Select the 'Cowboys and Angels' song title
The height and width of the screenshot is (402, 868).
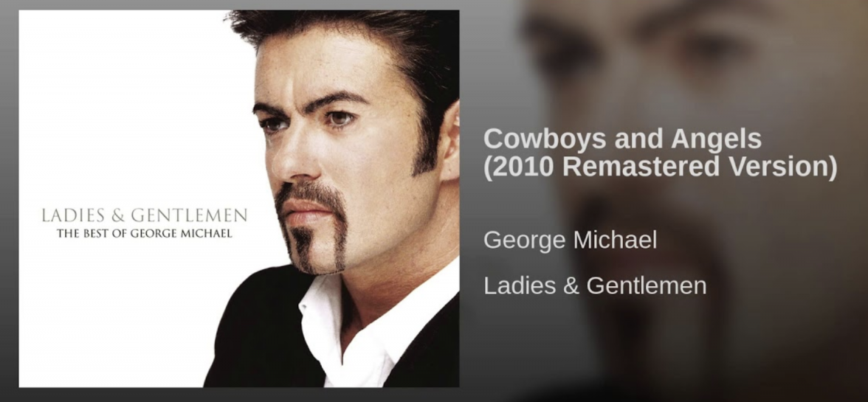tap(623, 139)
